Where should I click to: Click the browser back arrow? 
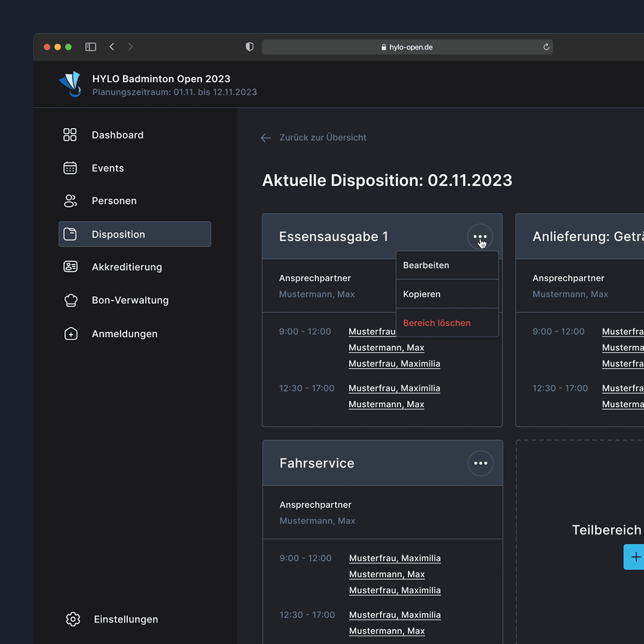click(x=111, y=47)
